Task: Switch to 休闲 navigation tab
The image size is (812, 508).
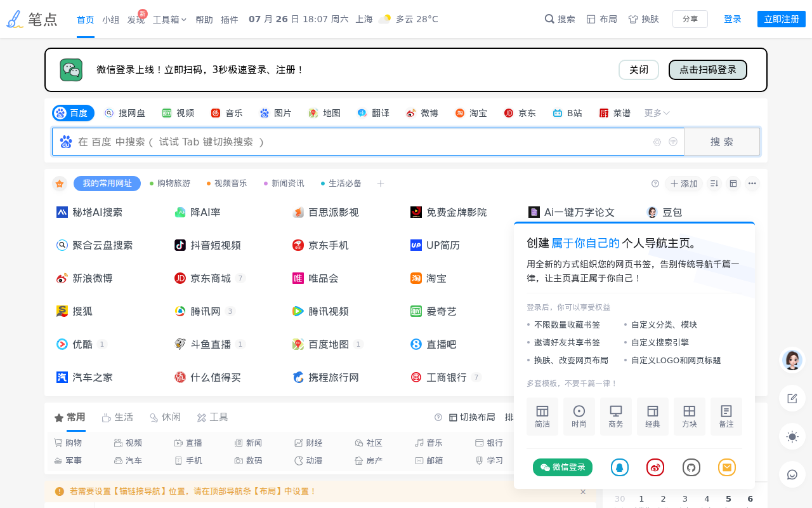Action: click(165, 417)
